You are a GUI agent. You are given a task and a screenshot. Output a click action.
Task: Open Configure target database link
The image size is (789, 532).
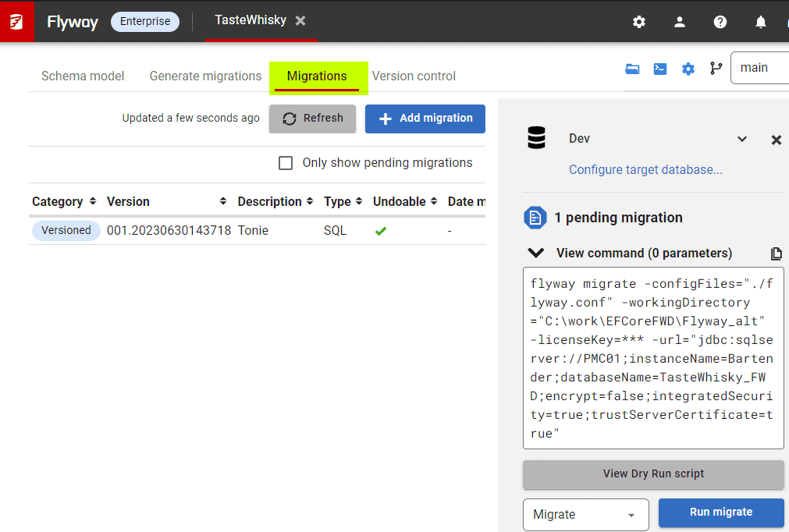click(645, 170)
